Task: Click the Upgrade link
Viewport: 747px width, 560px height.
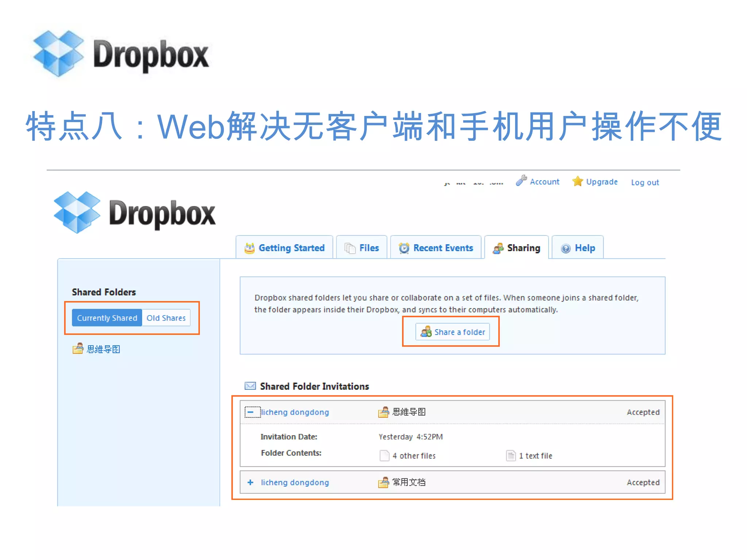Action: point(602,182)
